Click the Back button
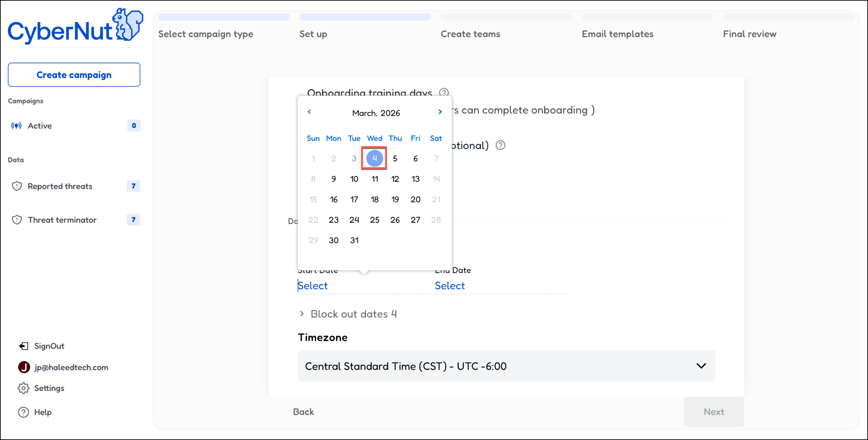The width and height of the screenshot is (868, 440). (x=303, y=412)
